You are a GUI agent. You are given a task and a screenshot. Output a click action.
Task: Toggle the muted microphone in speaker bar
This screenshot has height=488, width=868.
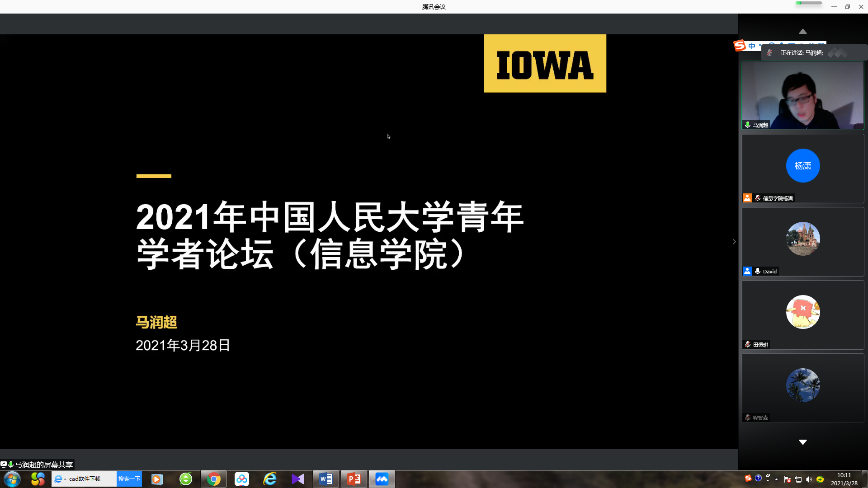pyautogui.click(x=769, y=53)
